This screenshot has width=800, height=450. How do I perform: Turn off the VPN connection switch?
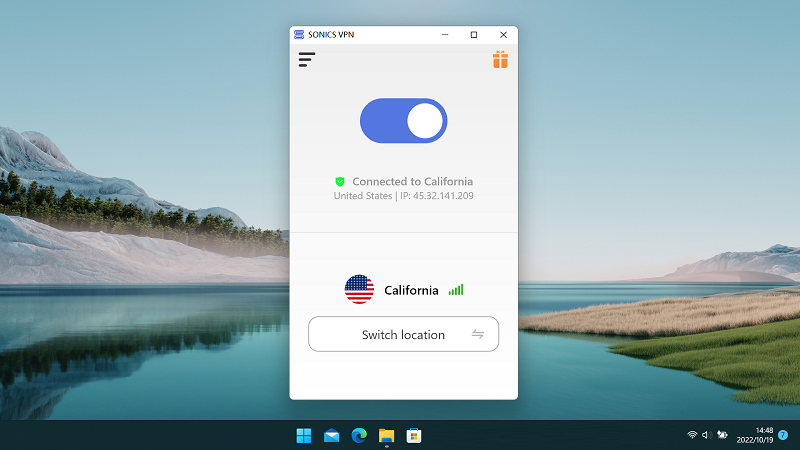pyautogui.click(x=403, y=121)
